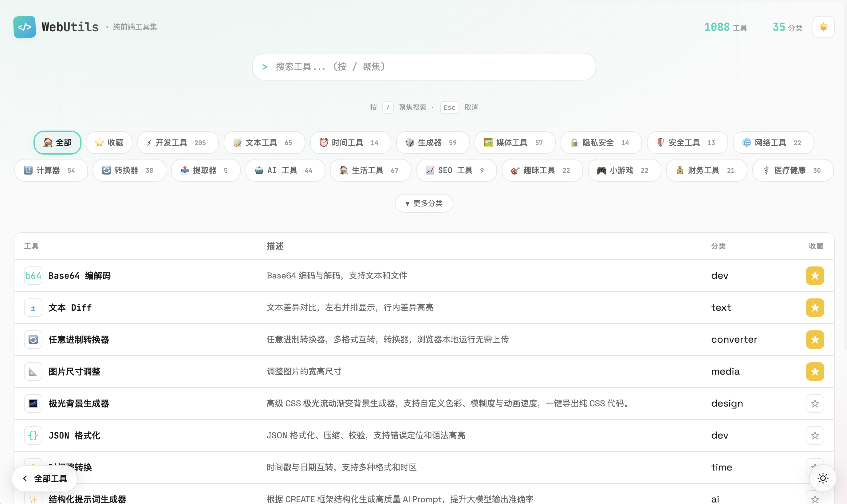The width and height of the screenshot is (847, 504).
Task: Open 财务工具 category
Action: (707, 171)
